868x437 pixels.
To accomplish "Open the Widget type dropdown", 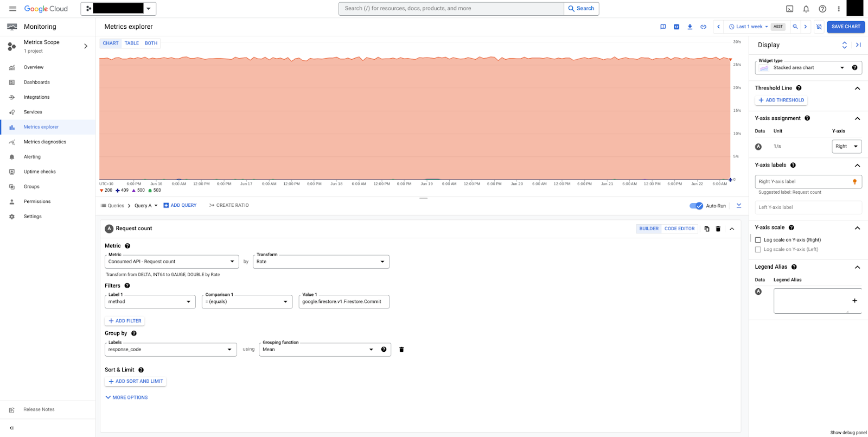I will point(802,68).
